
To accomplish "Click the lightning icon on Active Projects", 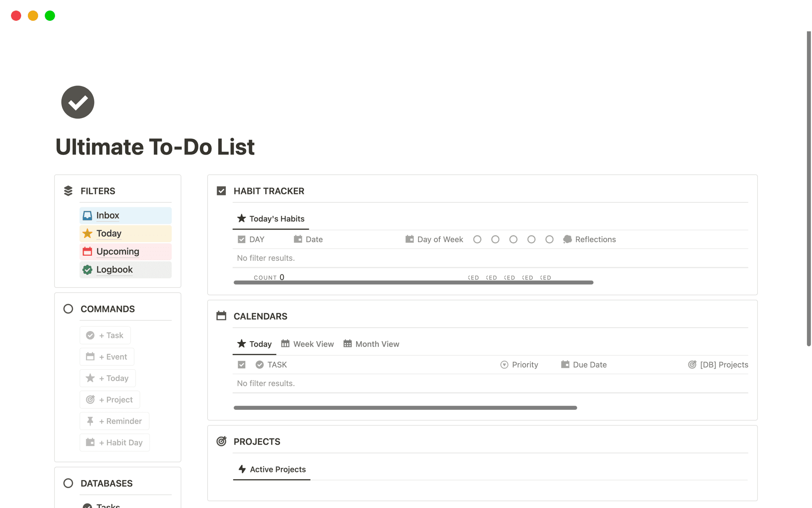I will [241, 469].
